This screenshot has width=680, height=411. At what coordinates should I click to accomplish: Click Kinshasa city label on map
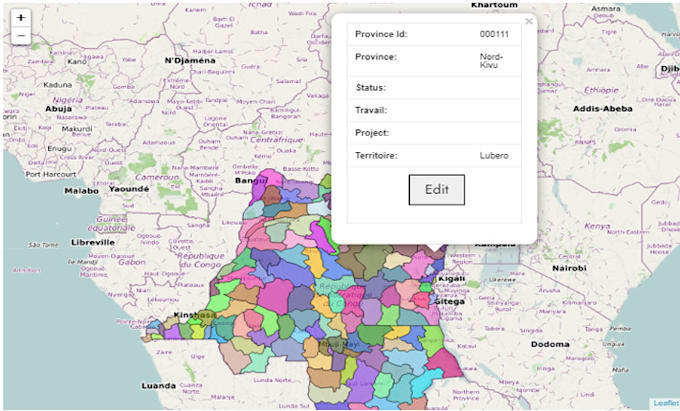[x=195, y=315]
